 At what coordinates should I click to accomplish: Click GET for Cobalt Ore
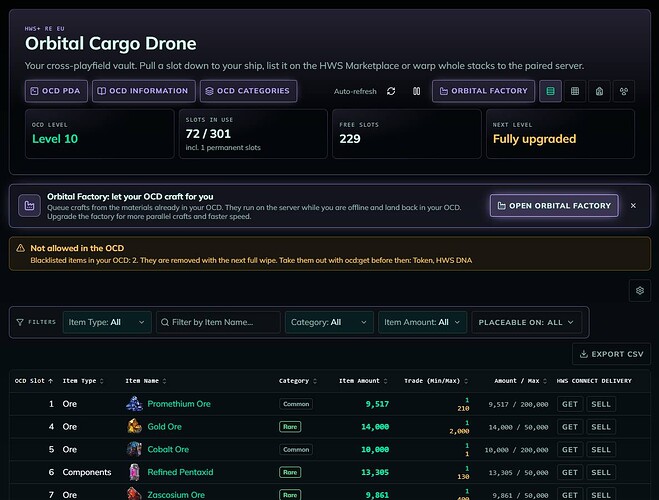(x=569, y=450)
